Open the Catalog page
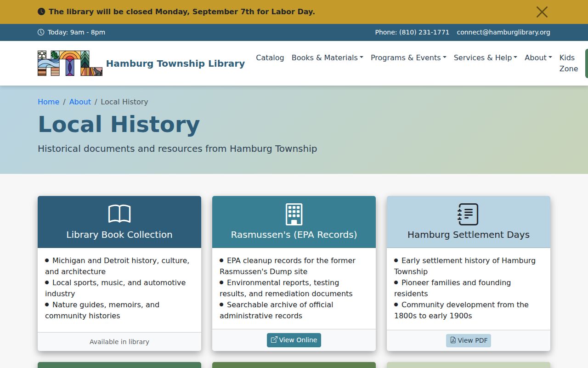588x368 pixels. coord(270,57)
